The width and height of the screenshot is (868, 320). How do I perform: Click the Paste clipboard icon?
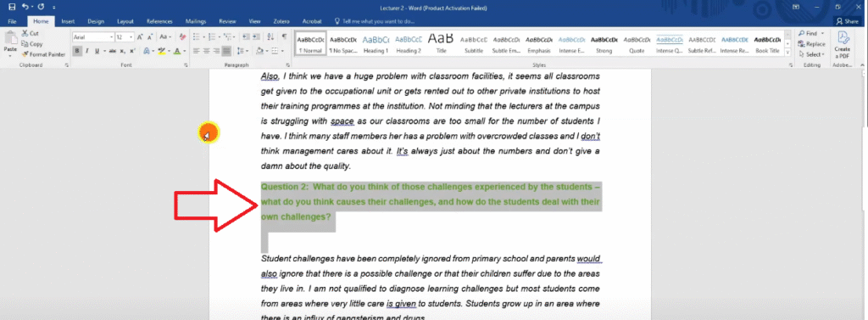[10, 37]
